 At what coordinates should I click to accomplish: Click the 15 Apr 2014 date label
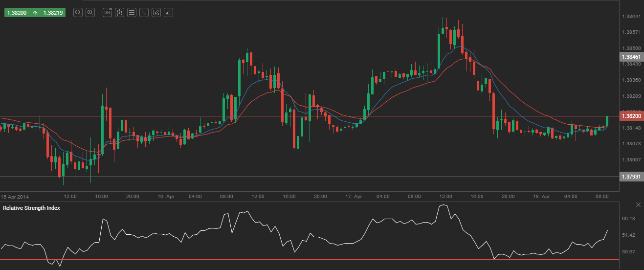(15, 196)
